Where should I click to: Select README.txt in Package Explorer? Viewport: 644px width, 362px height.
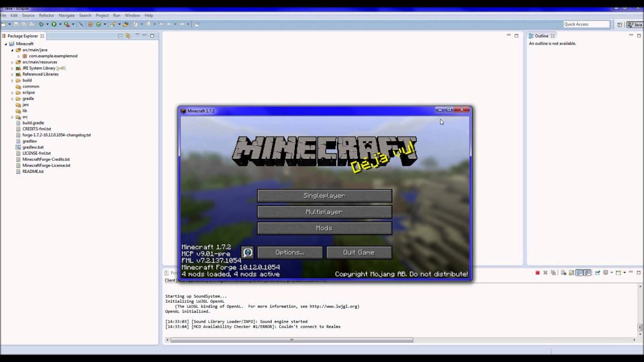pos(33,171)
